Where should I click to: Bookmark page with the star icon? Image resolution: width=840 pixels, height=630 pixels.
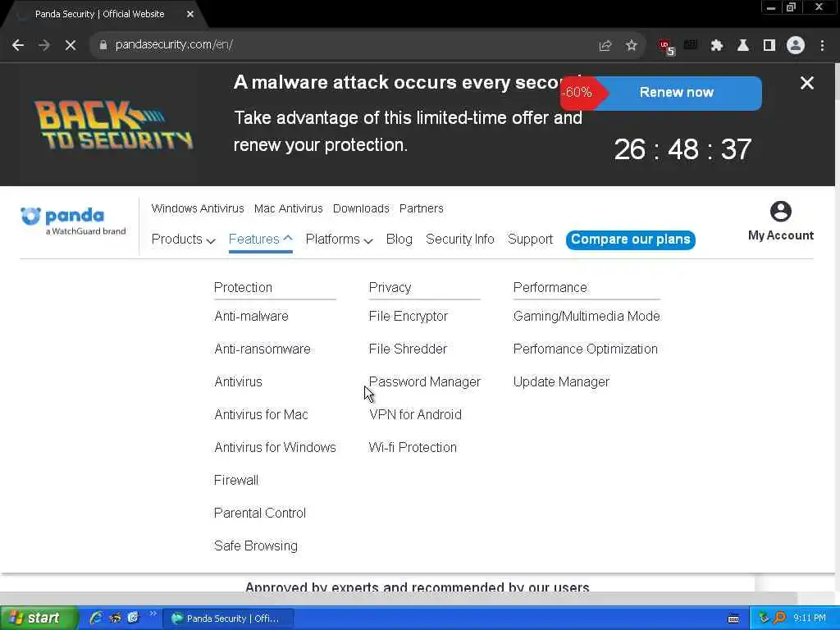631,46
